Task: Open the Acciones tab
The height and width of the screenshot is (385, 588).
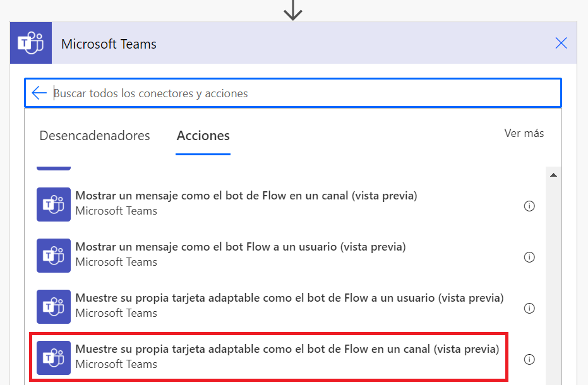Action: 203,135
